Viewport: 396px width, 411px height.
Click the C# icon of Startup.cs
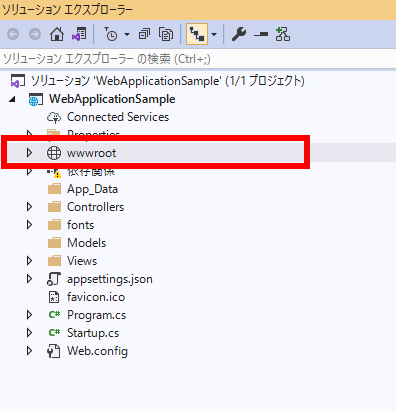point(54,332)
